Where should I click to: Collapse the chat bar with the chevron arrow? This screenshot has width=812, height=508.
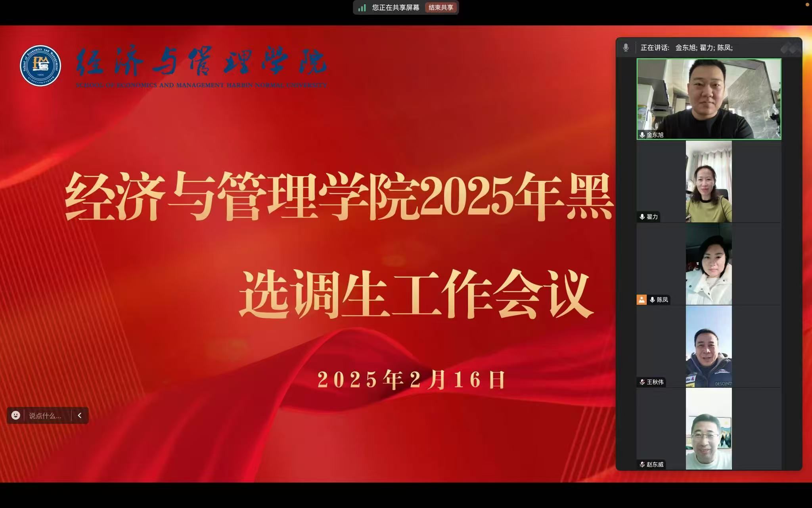(80, 415)
